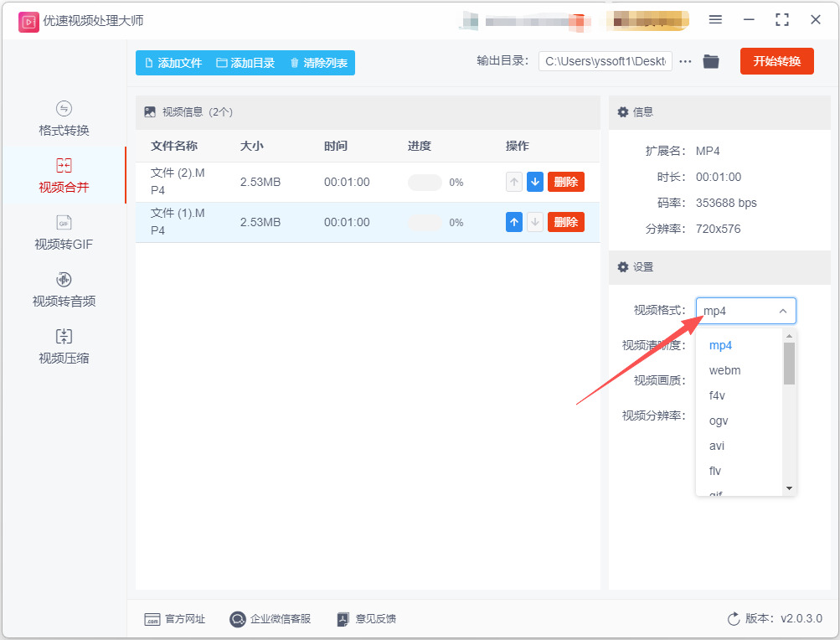Click the version refresh icon
The height and width of the screenshot is (640, 840).
(x=734, y=619)
